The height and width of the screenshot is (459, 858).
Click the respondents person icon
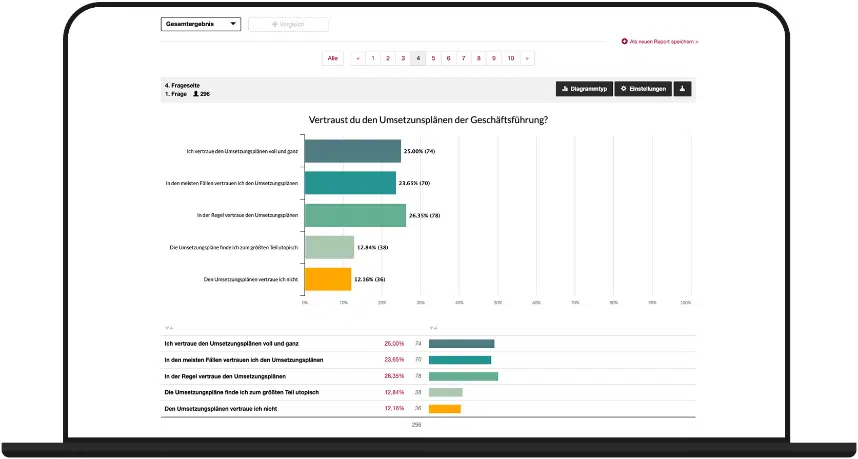click(x=196, y=93)
